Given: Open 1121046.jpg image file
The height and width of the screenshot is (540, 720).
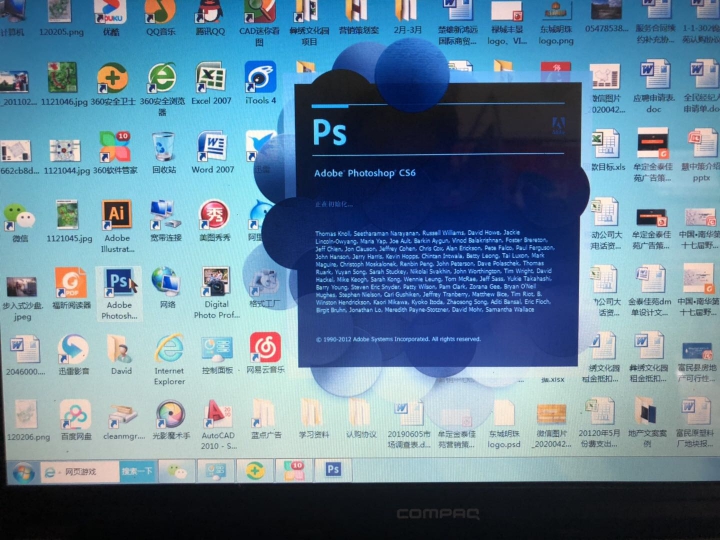Looking at the screenshot, I should 64,84.
